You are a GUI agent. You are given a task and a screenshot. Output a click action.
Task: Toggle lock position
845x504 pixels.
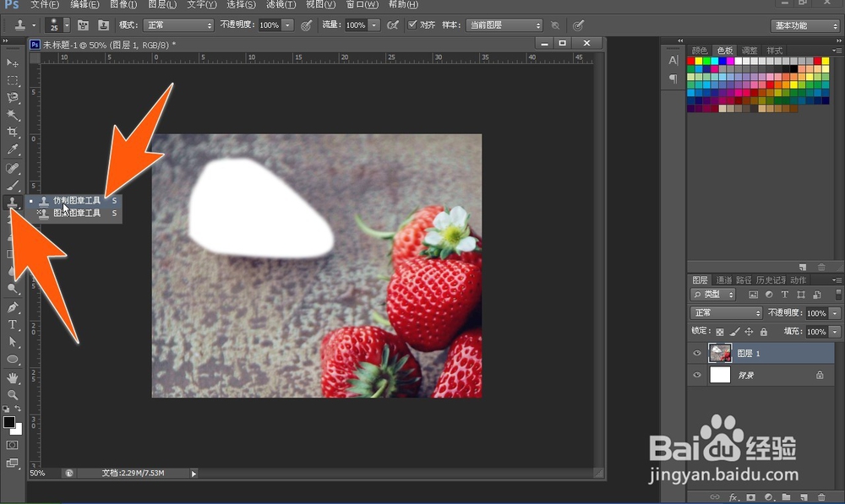749,332
